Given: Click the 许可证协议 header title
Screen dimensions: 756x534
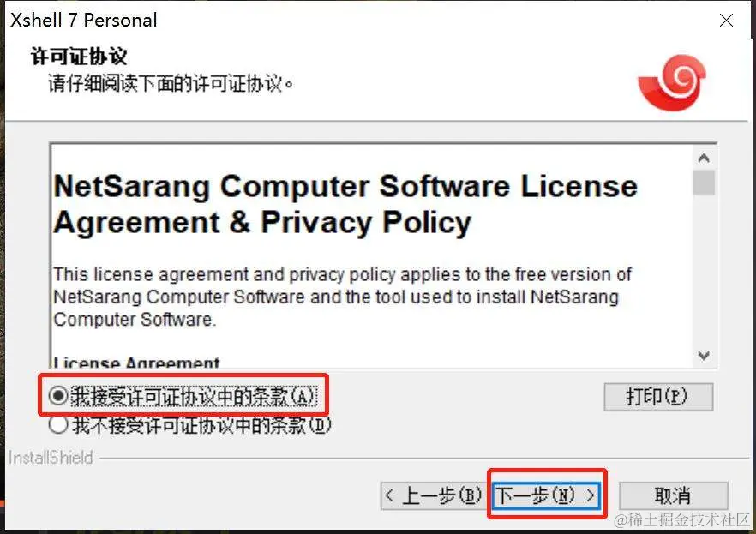Looking at the screenshot, I should pyautogui.click(x=79, y=57).
